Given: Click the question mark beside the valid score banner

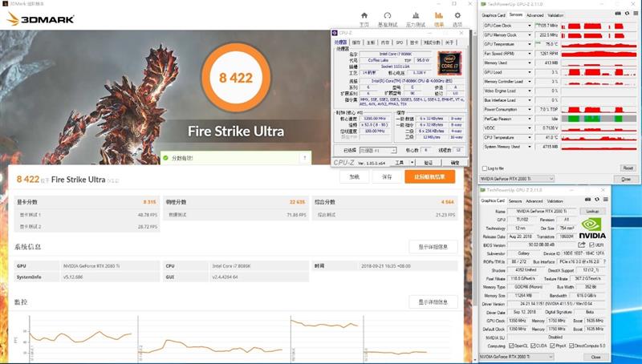Looking at the screenshot, I should 305,158.
